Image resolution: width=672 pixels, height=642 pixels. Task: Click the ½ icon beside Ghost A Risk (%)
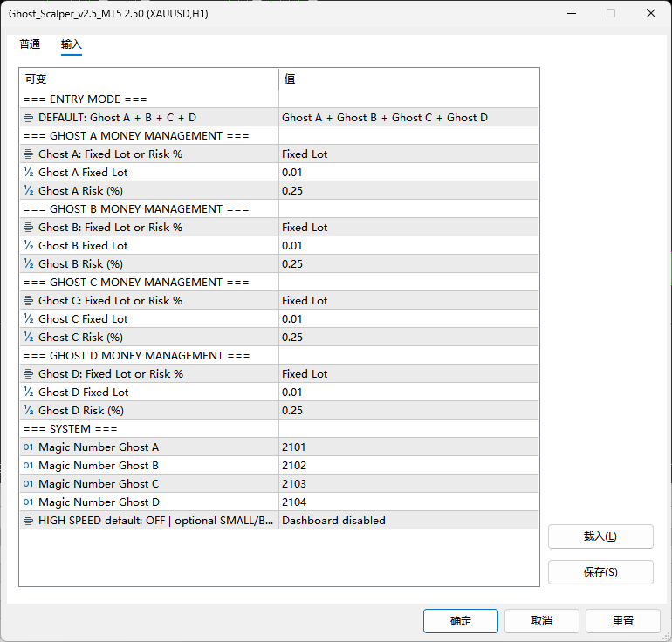click(x=28, y=190)
